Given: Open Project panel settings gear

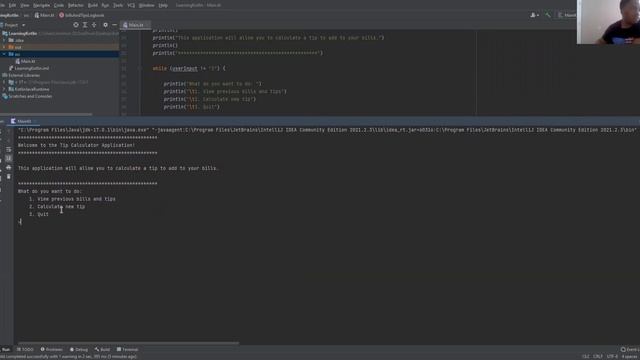Looking at the screenshot, I should (105, 25).
